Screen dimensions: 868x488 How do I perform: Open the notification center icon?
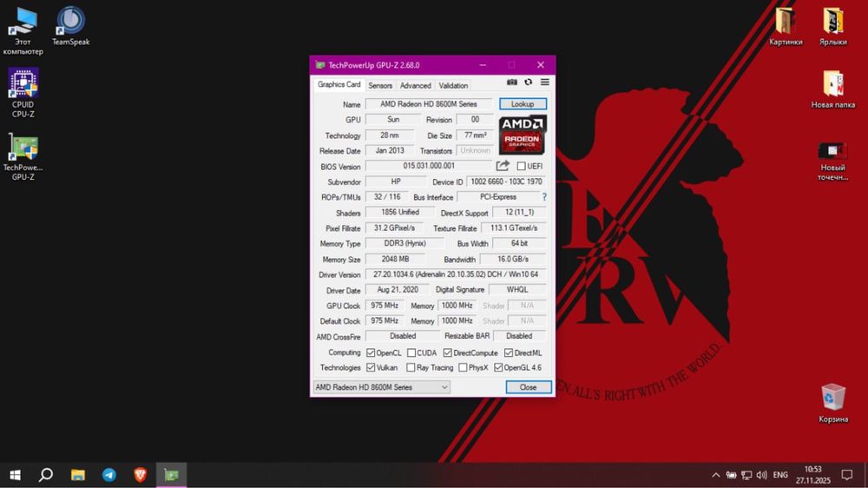[x=847, y=475]
